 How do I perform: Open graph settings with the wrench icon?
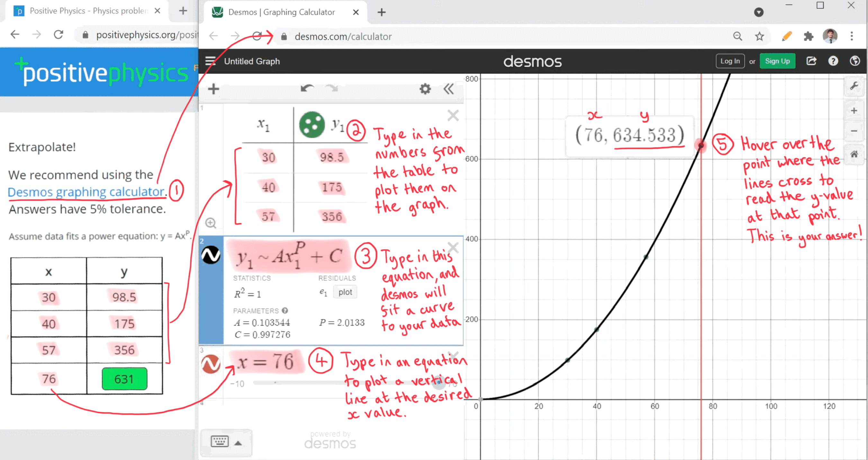point(855,86)
